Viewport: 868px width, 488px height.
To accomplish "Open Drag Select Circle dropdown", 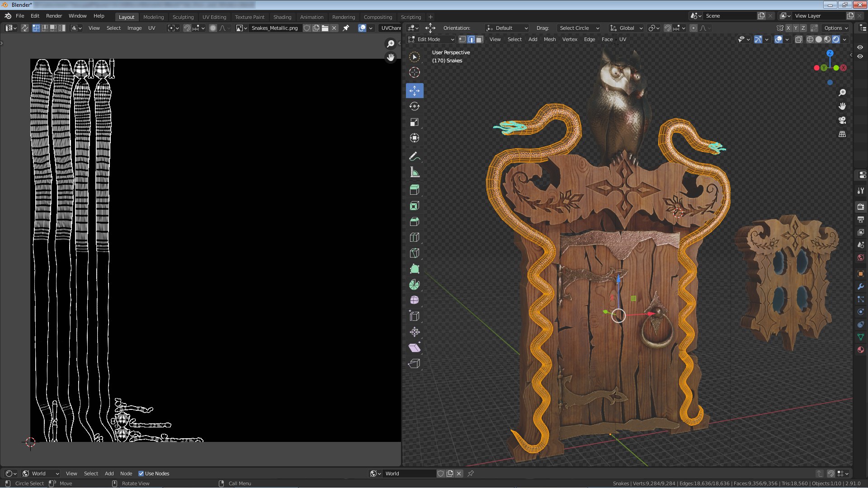I will 579,28.
